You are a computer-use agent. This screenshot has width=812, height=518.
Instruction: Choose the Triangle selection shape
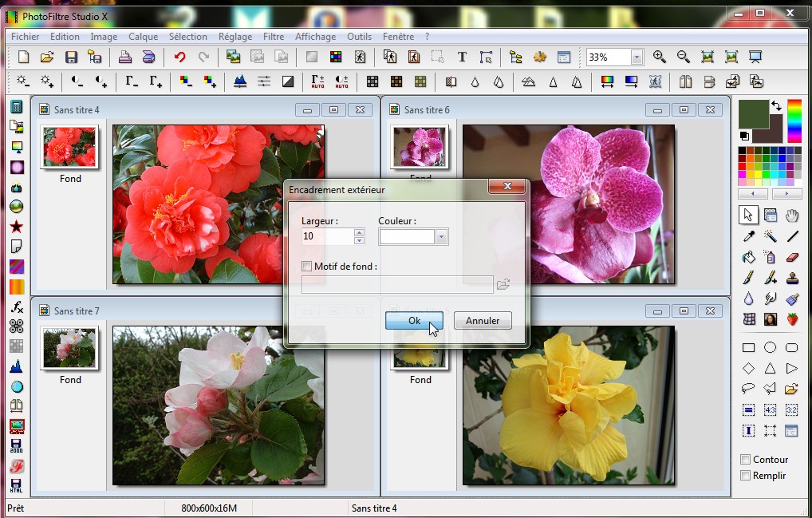click(771, 368)
